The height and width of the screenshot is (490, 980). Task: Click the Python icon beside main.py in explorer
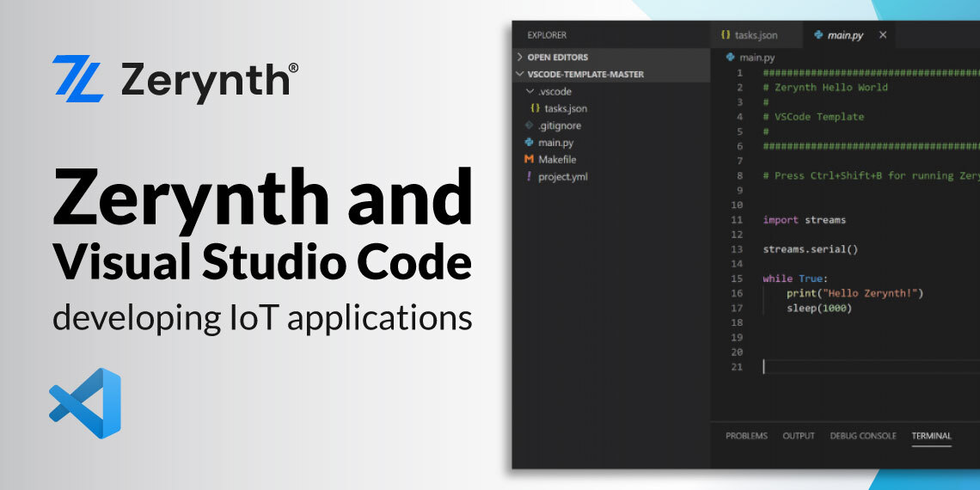(530, 143)
